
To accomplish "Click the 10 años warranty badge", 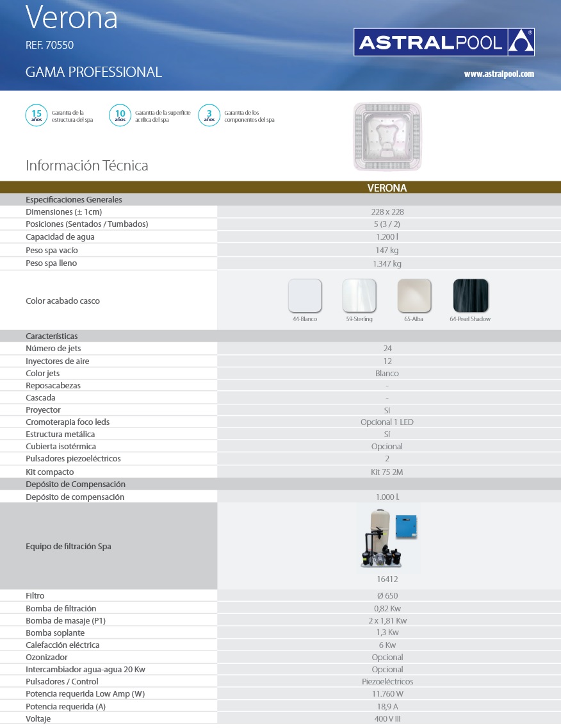I will 120,115.
